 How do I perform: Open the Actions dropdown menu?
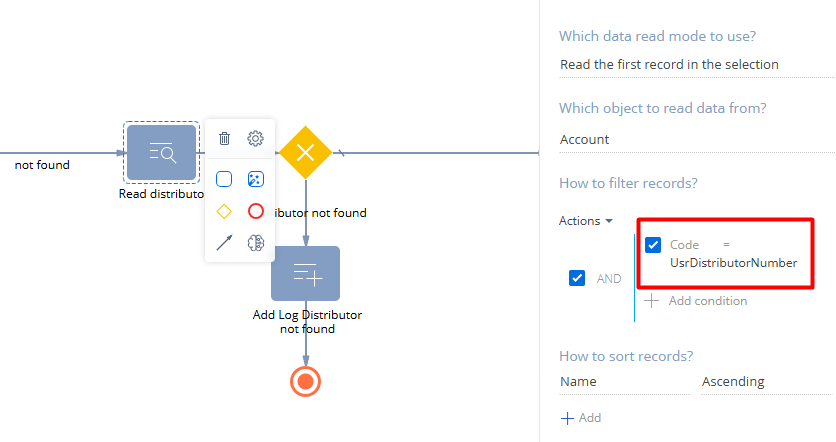pyautogui.click(x=585, y=221)
